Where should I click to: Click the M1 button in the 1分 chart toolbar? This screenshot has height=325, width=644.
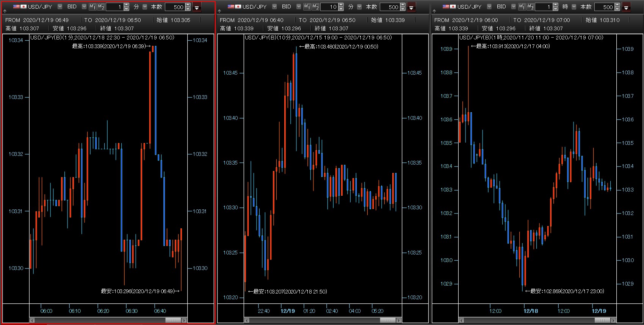click(x=92, y=7)
